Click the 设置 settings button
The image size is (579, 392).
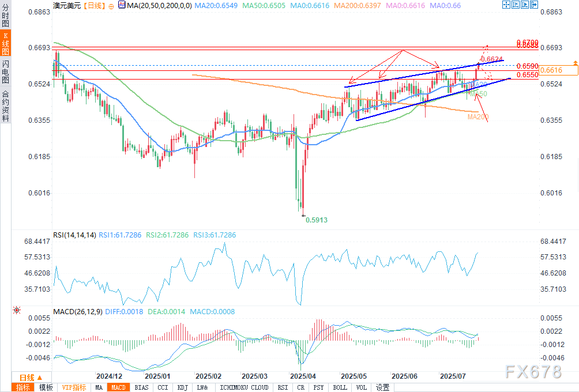pos(382,387)
